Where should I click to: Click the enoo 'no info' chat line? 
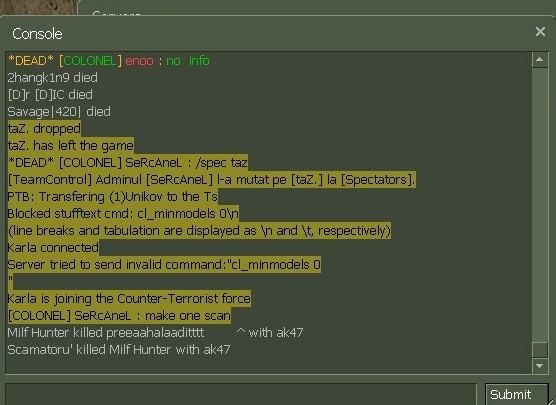coord(109,61)
